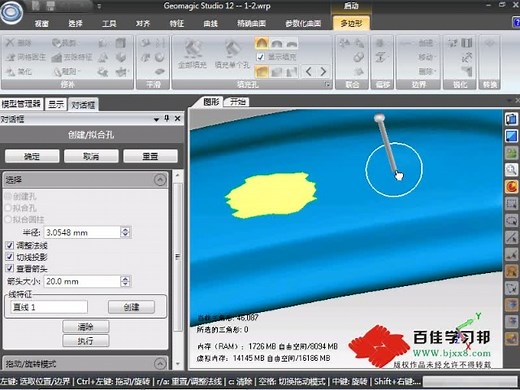Click the 重置 button
The image size is (520, 390).
click(150, 156)
